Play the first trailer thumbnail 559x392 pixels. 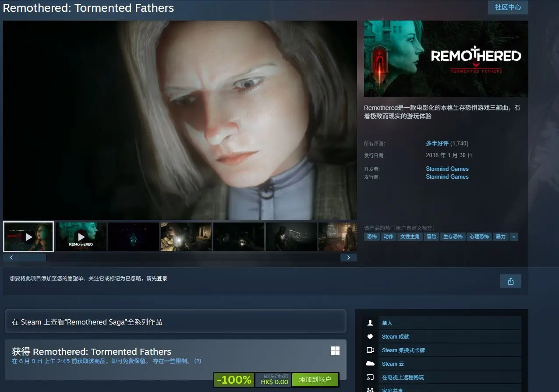[x=28, y=237]
